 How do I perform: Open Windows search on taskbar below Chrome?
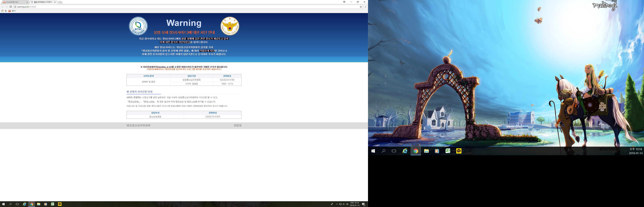pyautogui.click(x=10, y=204)
